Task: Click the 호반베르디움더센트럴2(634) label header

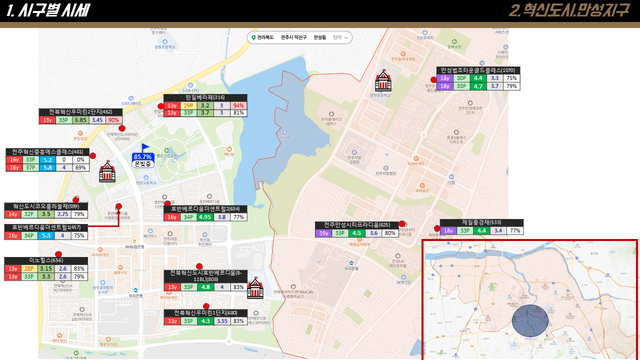Action: tap(205, 209)
